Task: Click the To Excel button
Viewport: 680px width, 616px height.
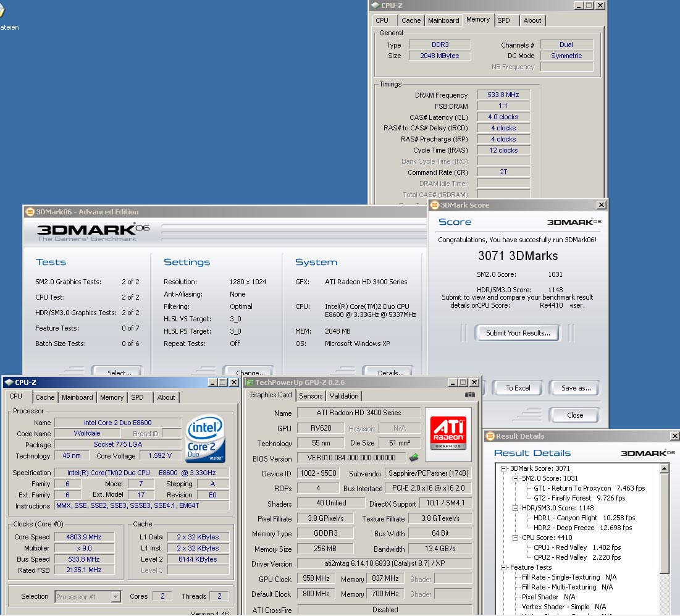Action: (518, 388)
